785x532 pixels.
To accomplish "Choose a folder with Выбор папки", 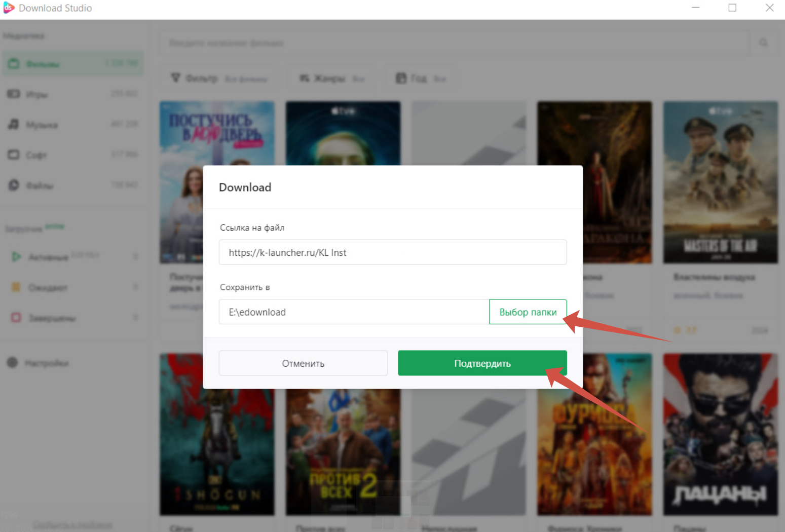I will coord(528,312).
